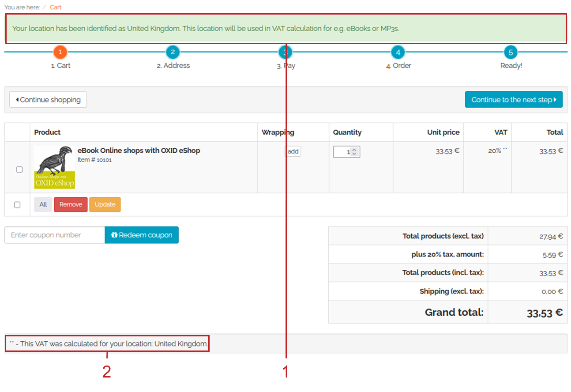Open eBook Online shops with OXID eShop title
Image resolution: width=571 pixels, height=392 pixels.
[x=139, y=151]
